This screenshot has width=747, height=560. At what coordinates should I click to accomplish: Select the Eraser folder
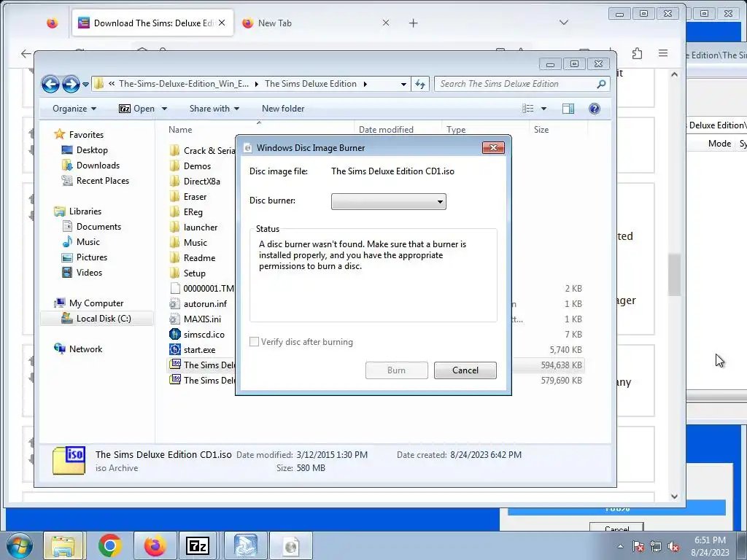tap(195, 197)
